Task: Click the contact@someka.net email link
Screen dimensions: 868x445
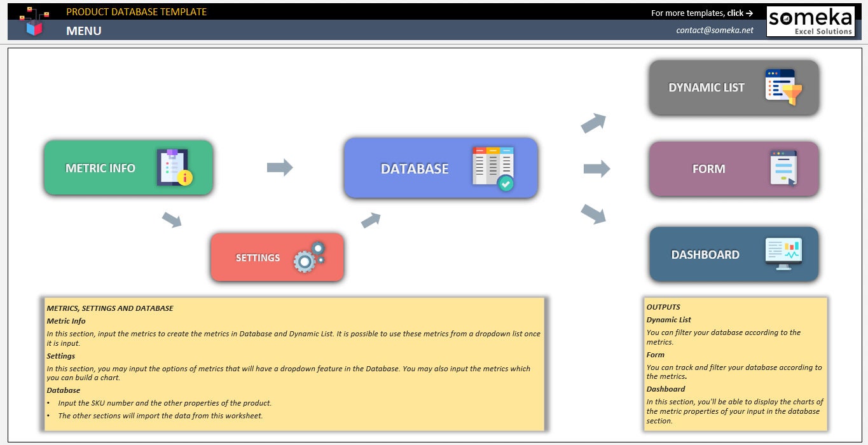Action: [x=715, y=29]
